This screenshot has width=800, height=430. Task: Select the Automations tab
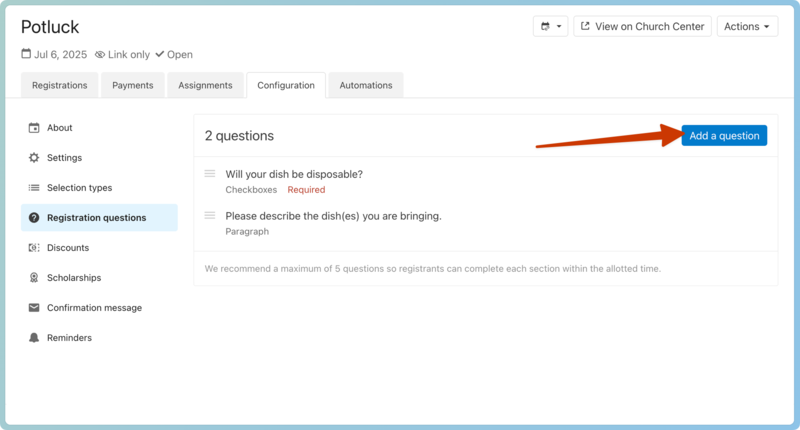[365, 86]
